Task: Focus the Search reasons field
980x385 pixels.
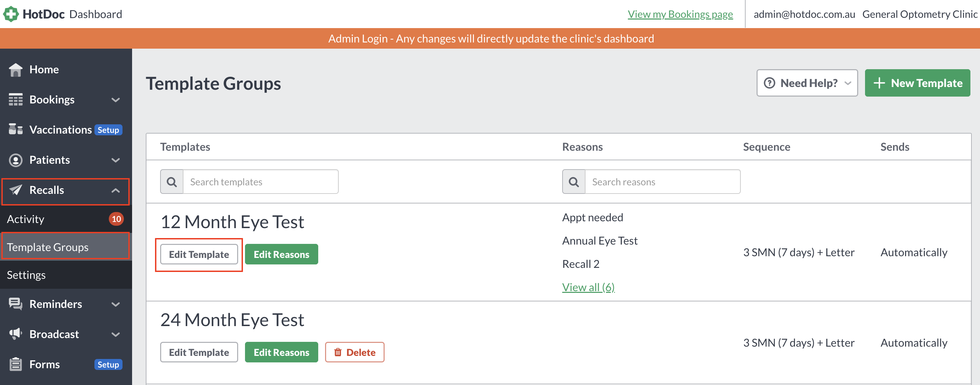Action: tap(663, 182)
